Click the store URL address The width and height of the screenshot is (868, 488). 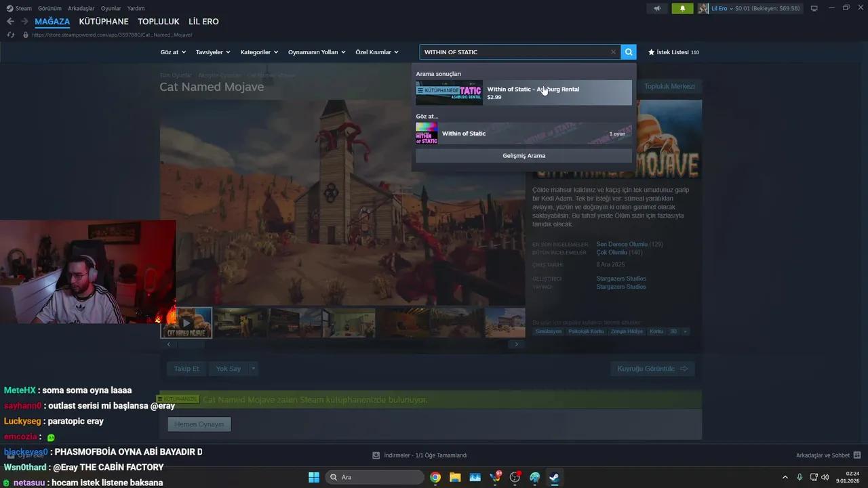tap(113, 35)
